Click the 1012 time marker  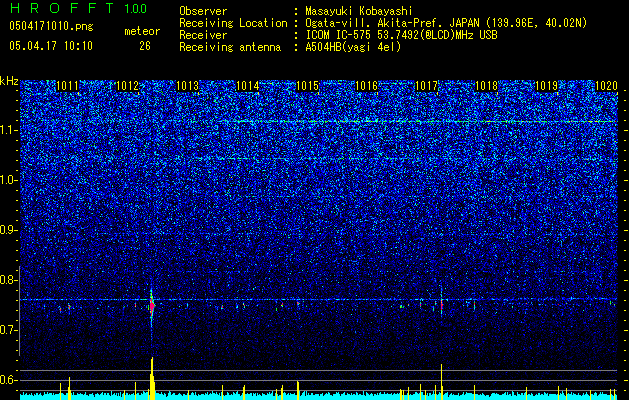(127, 86)
